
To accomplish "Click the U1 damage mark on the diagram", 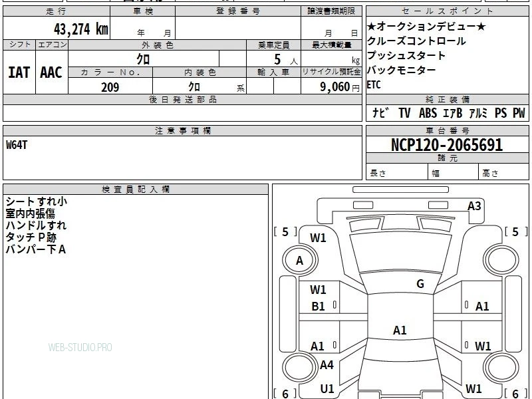I will click(327, 389).
